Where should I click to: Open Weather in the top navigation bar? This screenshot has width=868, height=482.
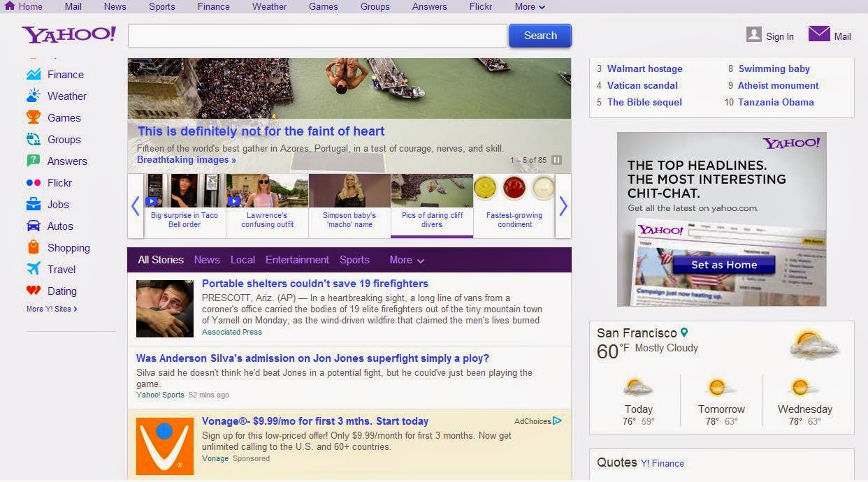click(269, 6)
